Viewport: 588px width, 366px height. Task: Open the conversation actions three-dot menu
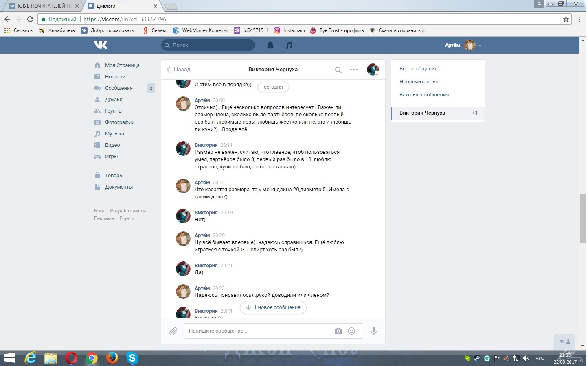coord(354,70)
